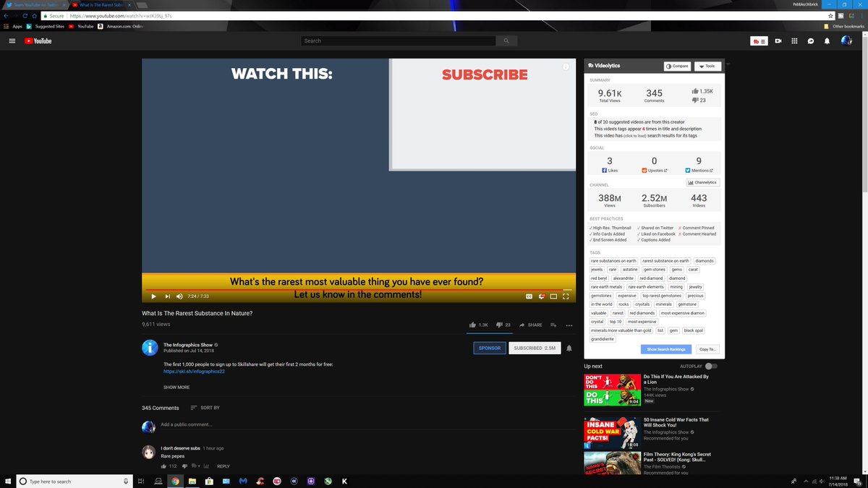Open more actions three-dot menu

tap(569, 325)
